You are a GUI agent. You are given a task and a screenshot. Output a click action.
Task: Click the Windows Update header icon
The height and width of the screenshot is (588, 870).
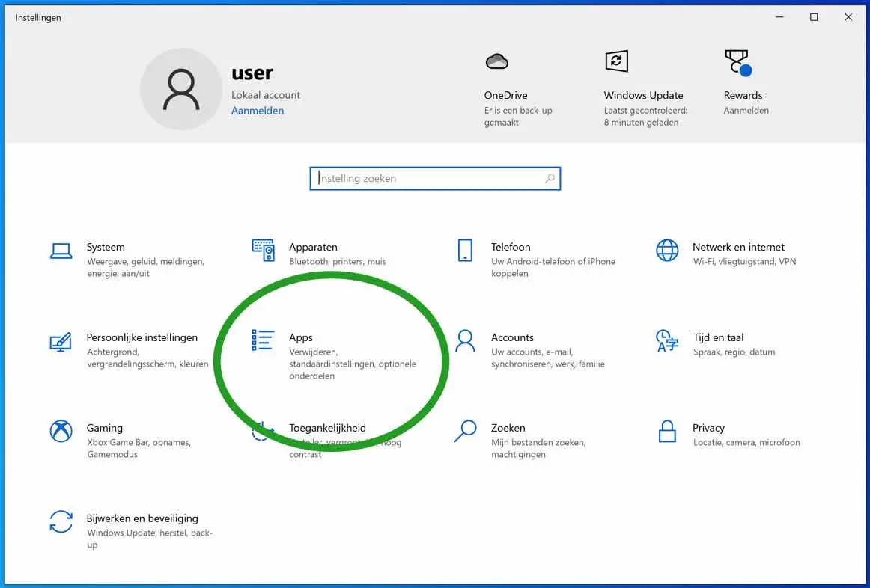(616, 61)
